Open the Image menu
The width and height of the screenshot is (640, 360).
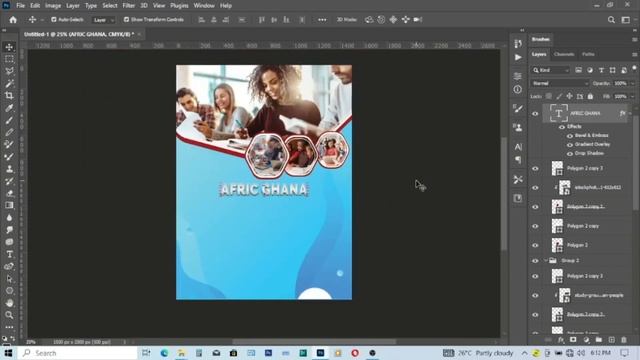pos(53,6)
